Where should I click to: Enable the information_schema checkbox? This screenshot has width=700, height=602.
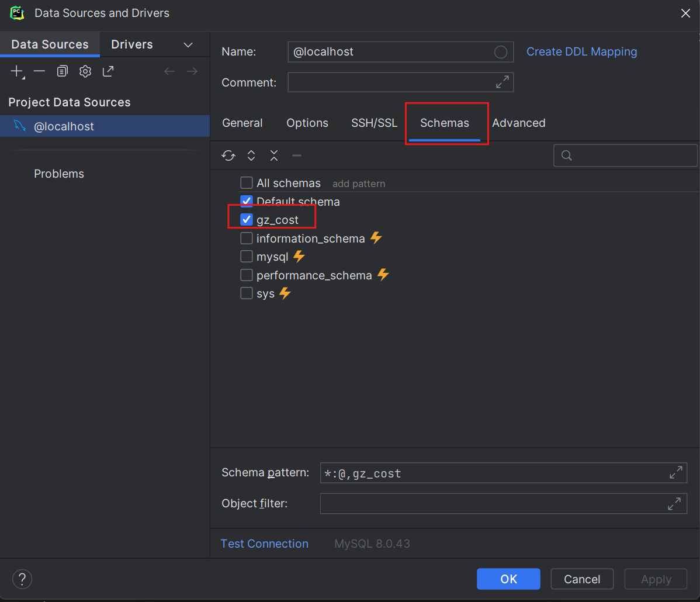(x=247, y=238)
